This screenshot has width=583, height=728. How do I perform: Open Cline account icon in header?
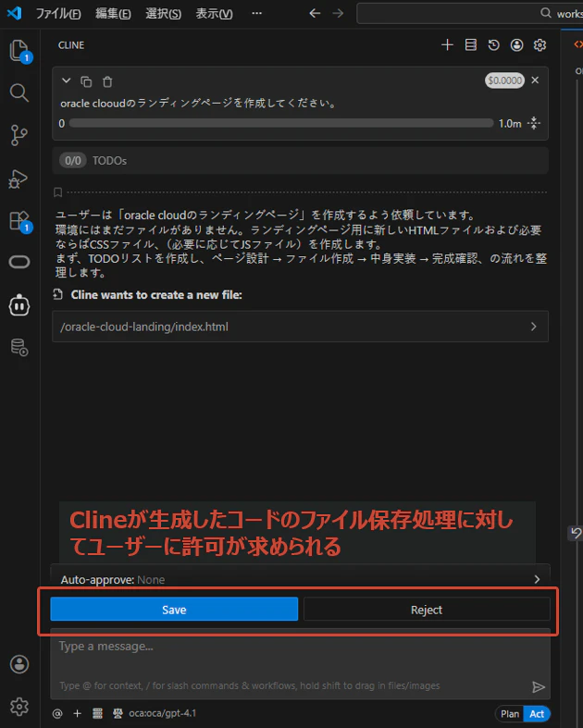(516, 45)
